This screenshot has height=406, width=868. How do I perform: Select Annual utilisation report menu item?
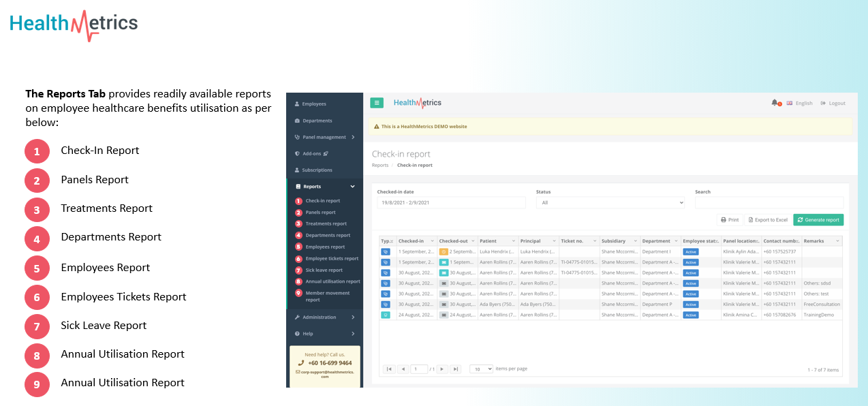pos(332,281)
